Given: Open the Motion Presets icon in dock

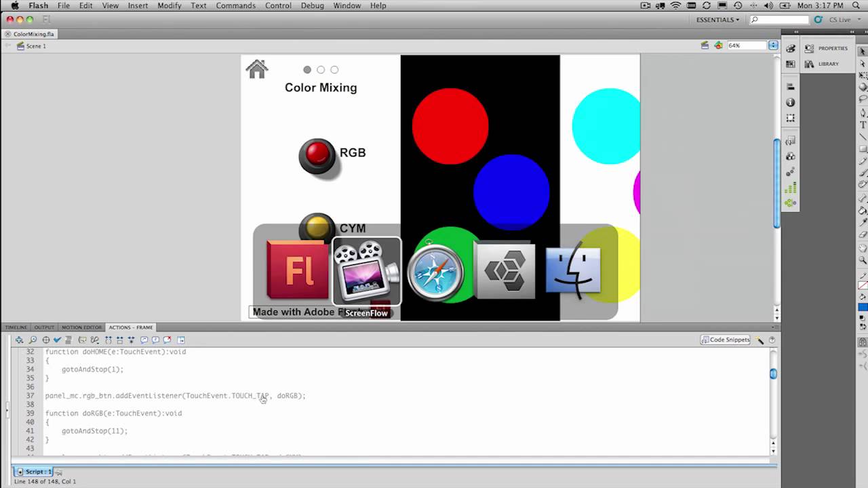Looking at the screenshot, I should pyautogui.click(x=791, y=172).
